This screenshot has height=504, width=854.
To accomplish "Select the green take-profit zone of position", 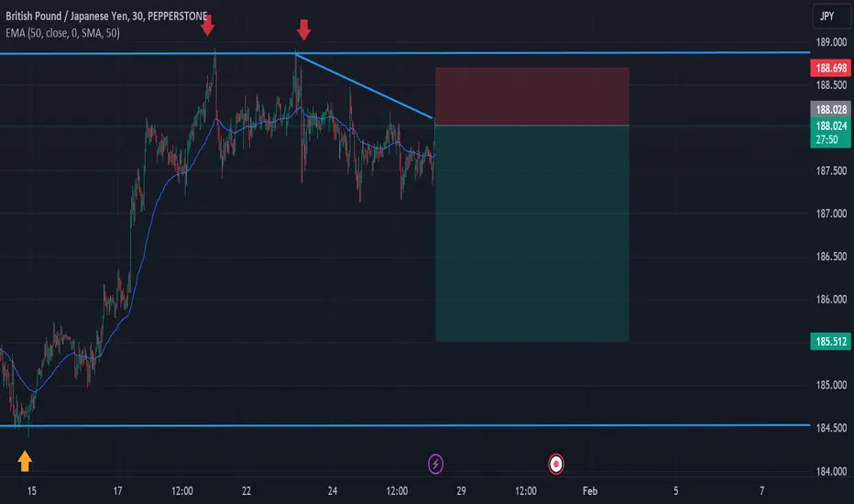I will tap(532, 234).
